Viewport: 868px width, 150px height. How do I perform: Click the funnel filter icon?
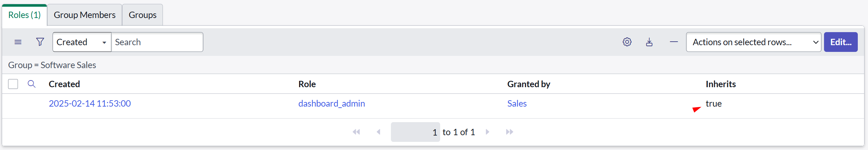[x=40, y=42]
